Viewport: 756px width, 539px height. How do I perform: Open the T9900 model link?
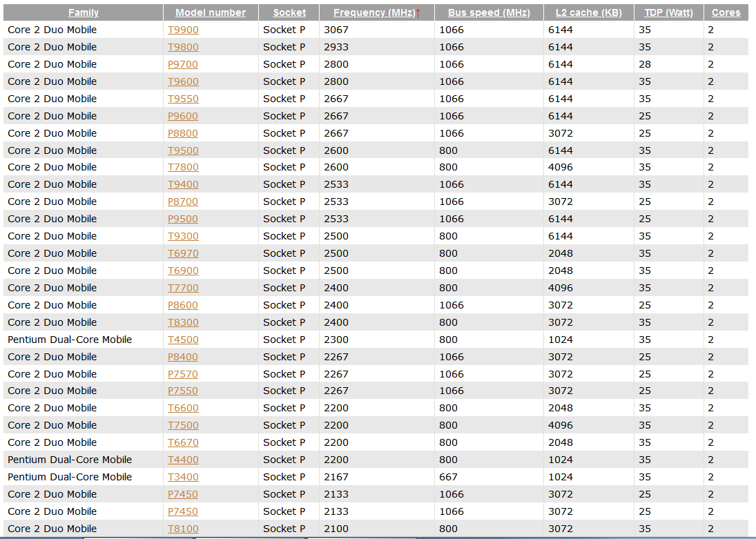(183, 30)
